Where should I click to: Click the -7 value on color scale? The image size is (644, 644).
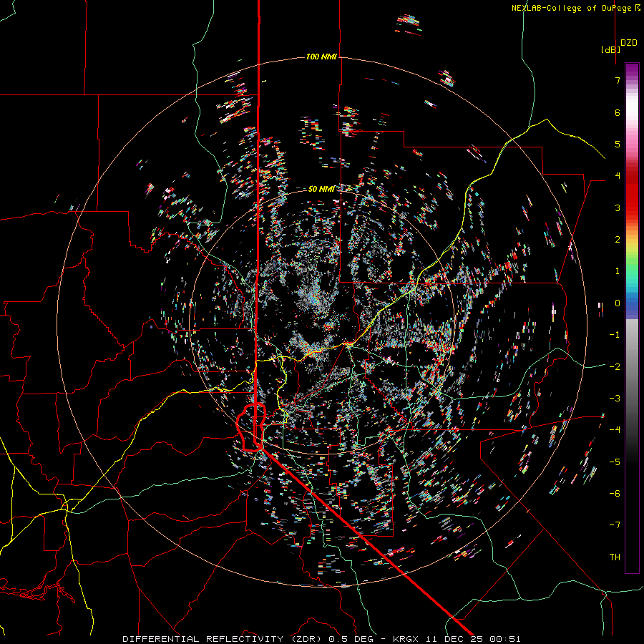click(x=615, y=525)
